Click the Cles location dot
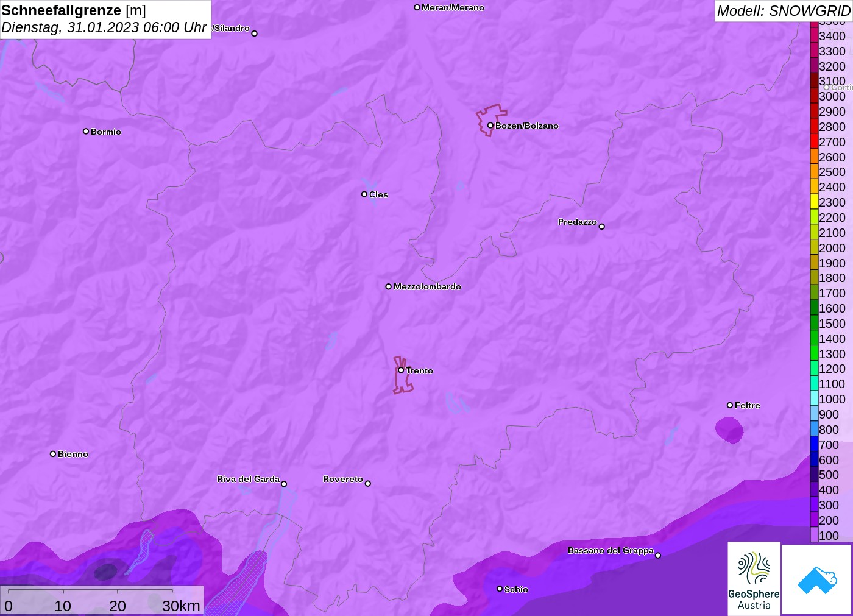 click(x=364, y=194)
